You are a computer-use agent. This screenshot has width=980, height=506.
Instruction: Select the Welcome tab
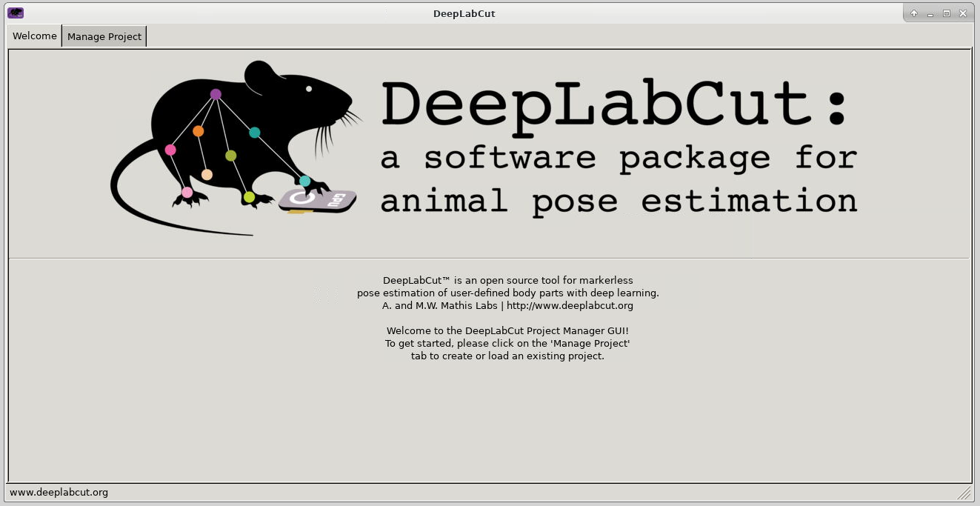[x=33, y=36]
